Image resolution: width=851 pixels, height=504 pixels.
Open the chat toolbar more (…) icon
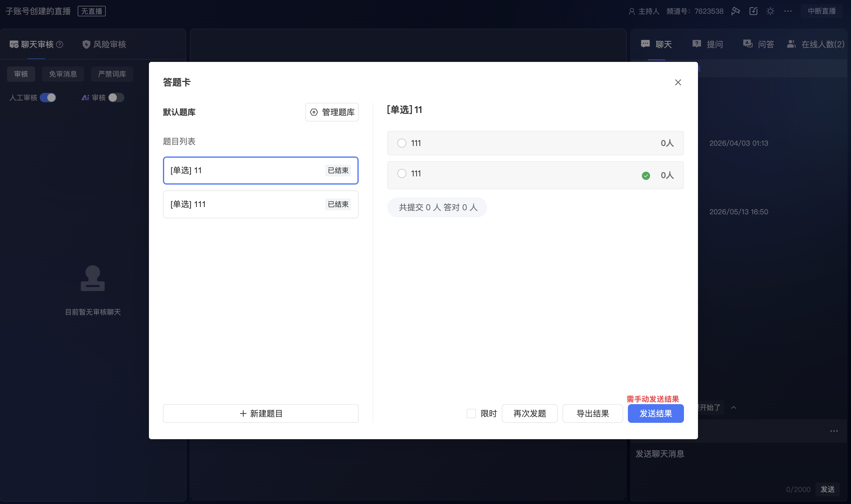(834, 431)
